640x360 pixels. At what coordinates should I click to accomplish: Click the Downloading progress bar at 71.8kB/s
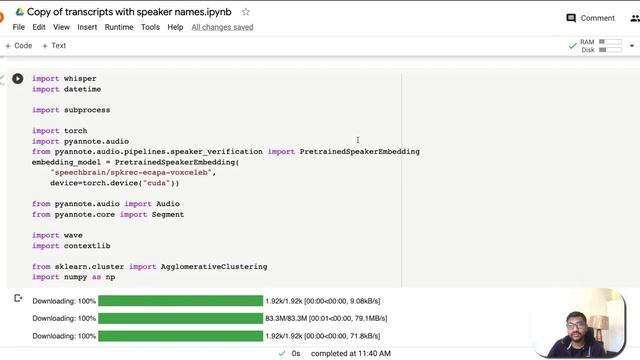[x=180, y=336]
